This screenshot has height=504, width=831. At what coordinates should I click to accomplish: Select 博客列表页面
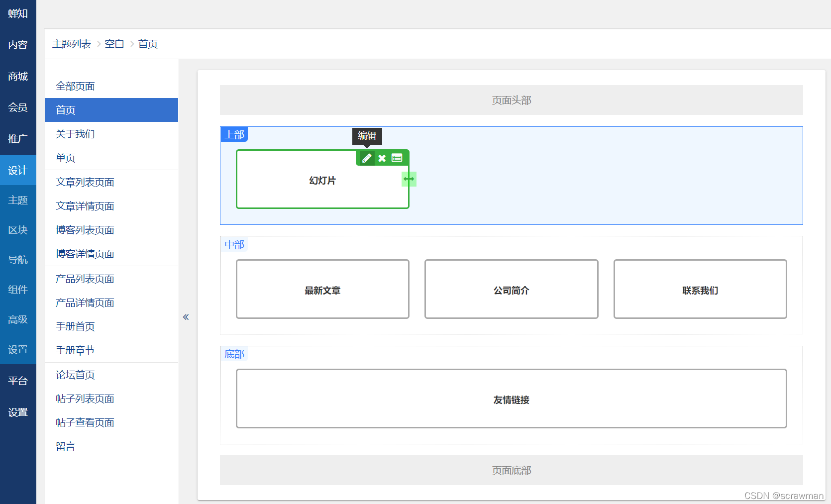(x=111, y=230)
